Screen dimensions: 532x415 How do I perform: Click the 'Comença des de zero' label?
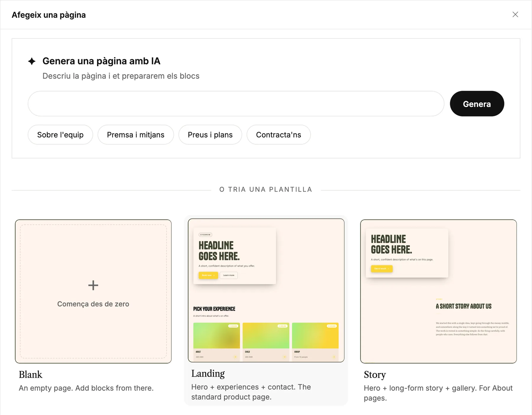point(93,304)
